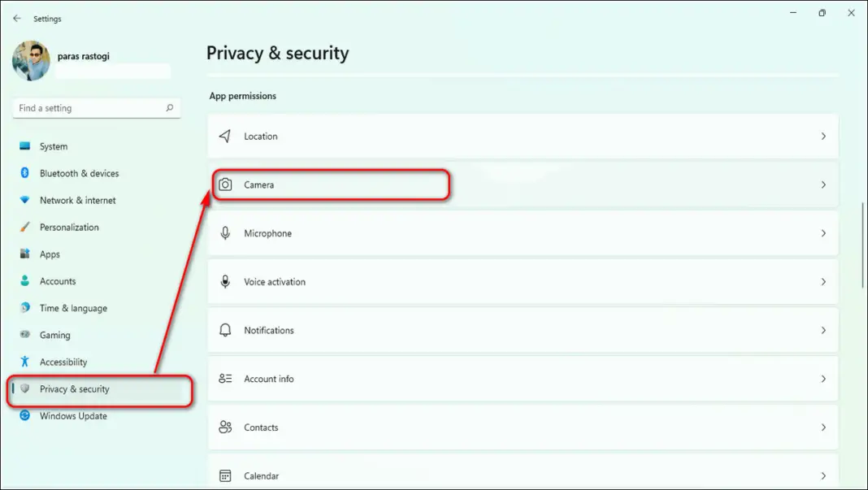Expand the Location settings chevron
The height and width of the screenshot is (490, 868).
[x=823, y=136]
